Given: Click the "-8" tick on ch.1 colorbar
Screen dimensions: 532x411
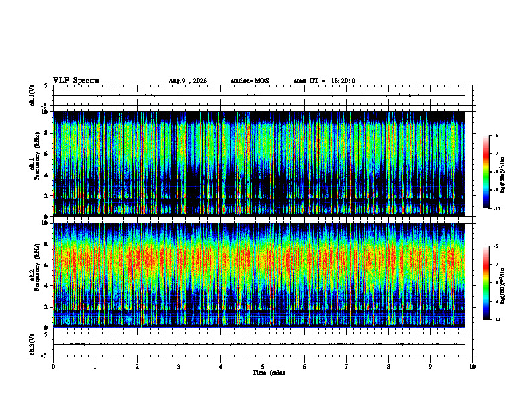Looking at the screenshot, I should 496,172.
